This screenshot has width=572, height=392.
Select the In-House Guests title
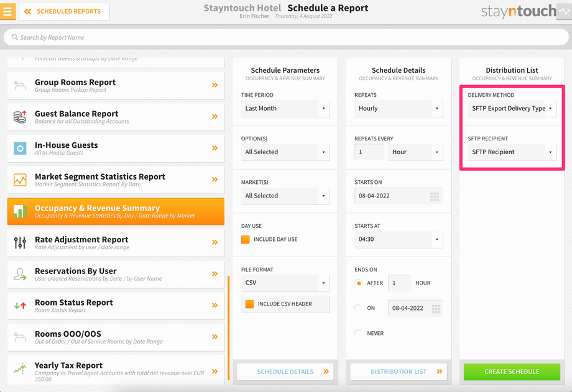[67, 145]
